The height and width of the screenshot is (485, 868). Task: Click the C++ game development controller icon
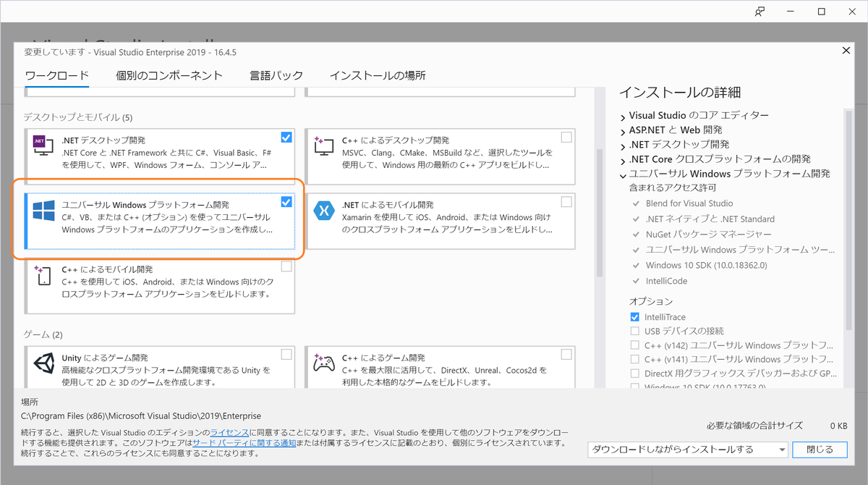coord(323,362)
